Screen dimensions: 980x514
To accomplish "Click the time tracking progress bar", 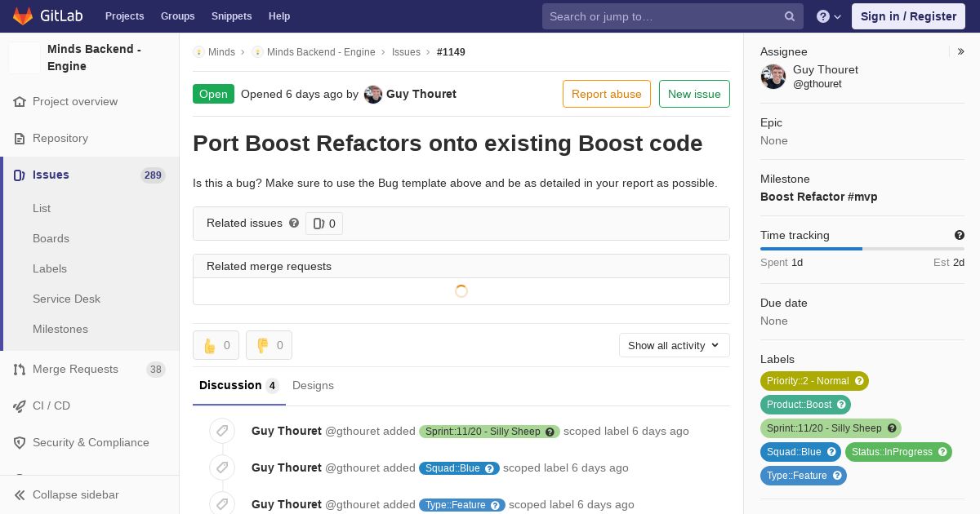I will click(862, 249).
